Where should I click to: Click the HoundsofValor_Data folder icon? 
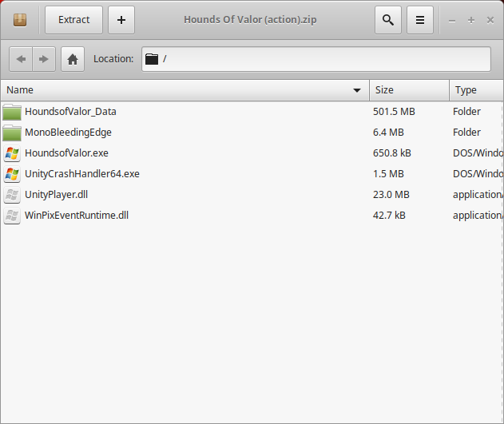tap(12, 112)
